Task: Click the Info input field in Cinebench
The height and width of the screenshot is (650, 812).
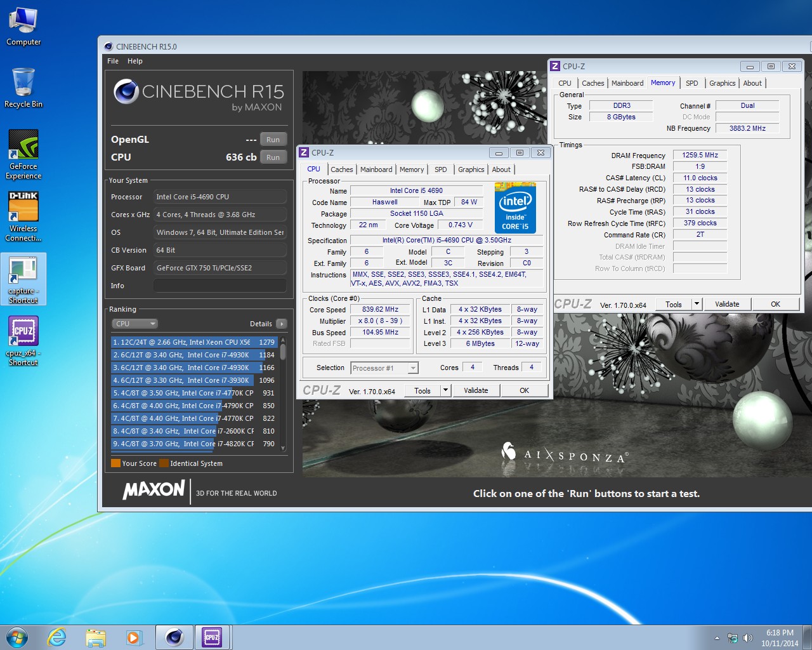Action: tap(220, 286)
